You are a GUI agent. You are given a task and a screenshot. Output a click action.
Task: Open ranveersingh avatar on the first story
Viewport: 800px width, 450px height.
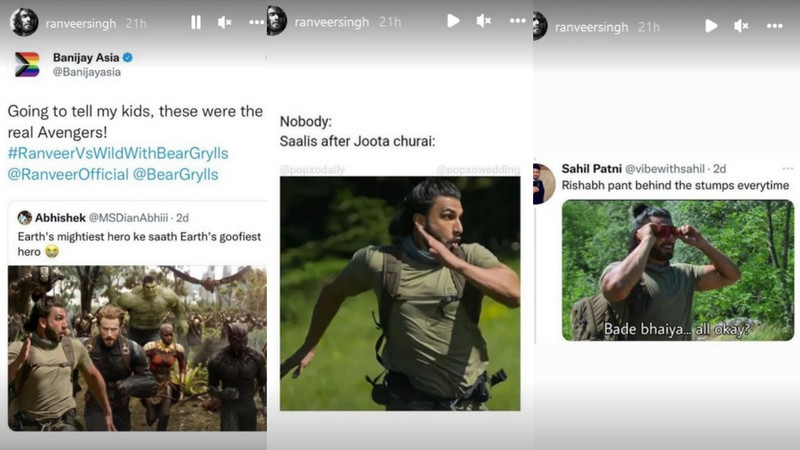pyautogui.click(x=24, y=22)
